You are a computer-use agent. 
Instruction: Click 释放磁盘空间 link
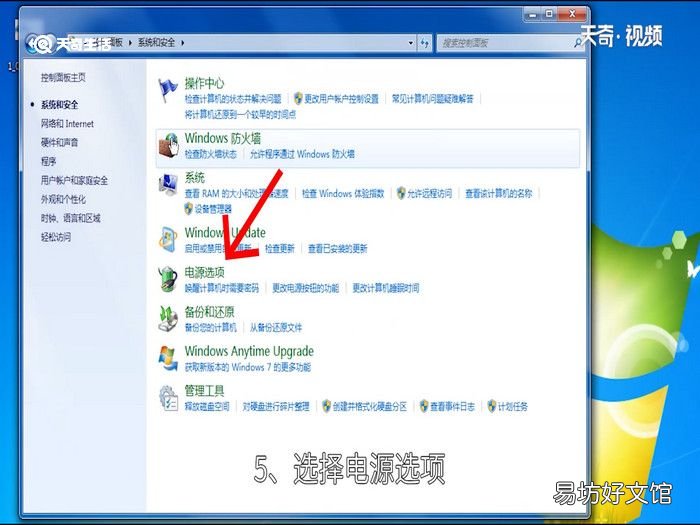[207, 406]
